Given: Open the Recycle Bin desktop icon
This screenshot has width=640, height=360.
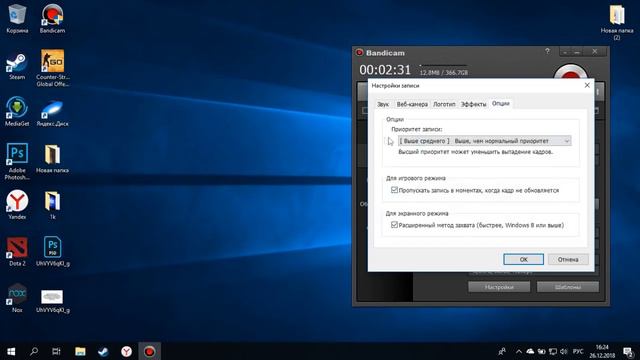Looking at the screenshot, I should 17,18.
